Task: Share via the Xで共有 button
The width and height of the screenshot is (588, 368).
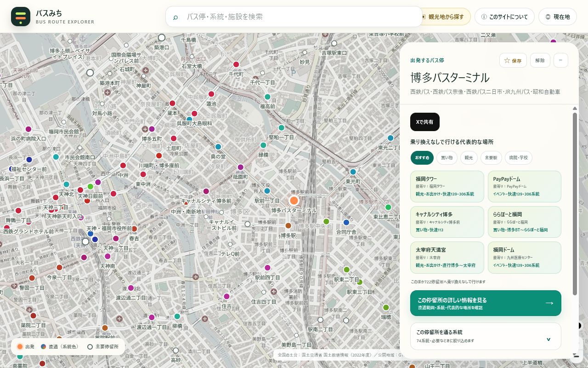Action: [x=425, y=122]
